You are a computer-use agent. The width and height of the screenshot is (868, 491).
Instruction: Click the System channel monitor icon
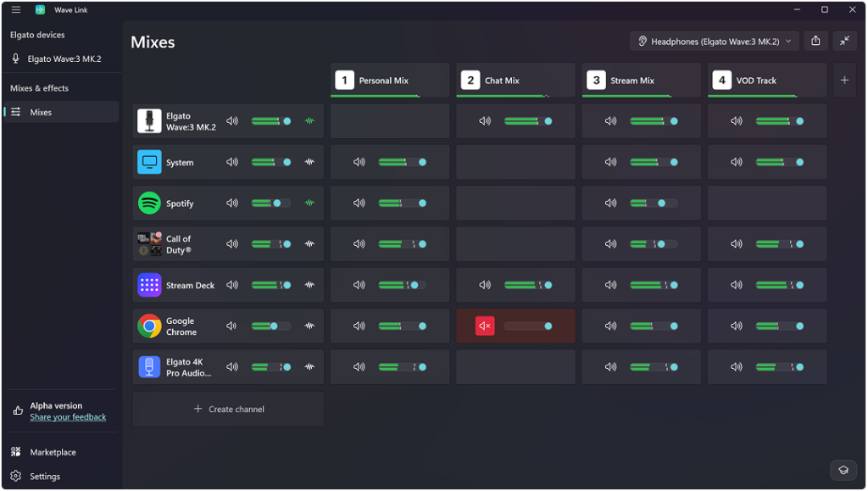click(x=149, y=162)
